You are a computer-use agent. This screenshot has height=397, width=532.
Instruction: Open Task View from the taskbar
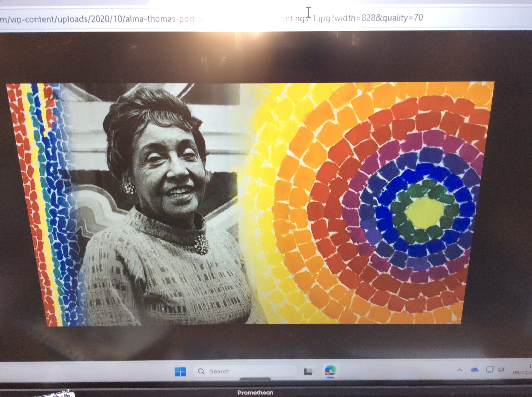(x=308, y=372)
